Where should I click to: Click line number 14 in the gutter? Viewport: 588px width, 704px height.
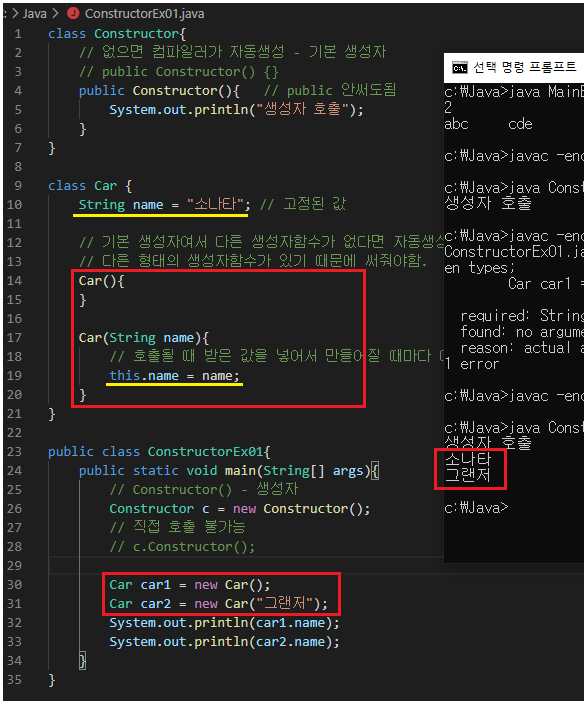(x=14, y=281)
